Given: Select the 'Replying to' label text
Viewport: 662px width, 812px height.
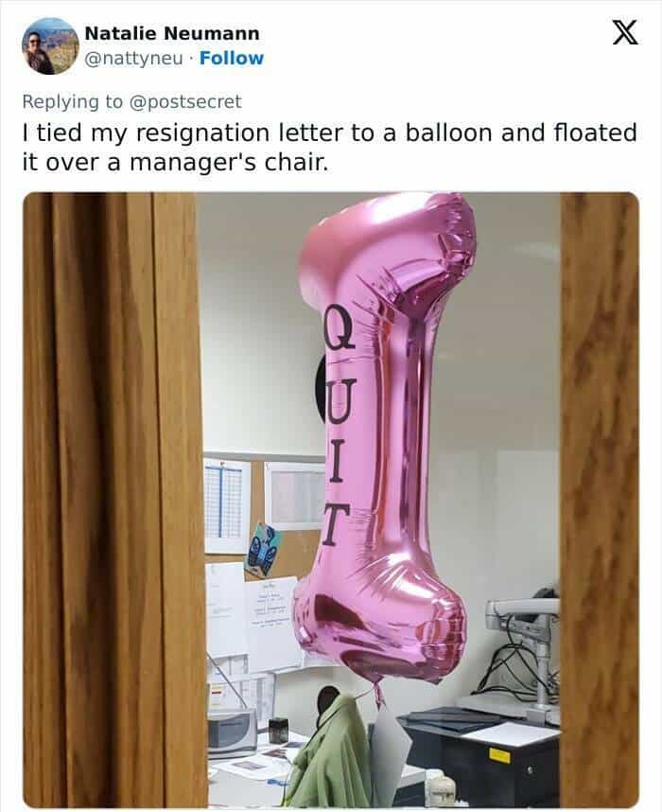Looking at the screenshot, I should tap(73, 101).
